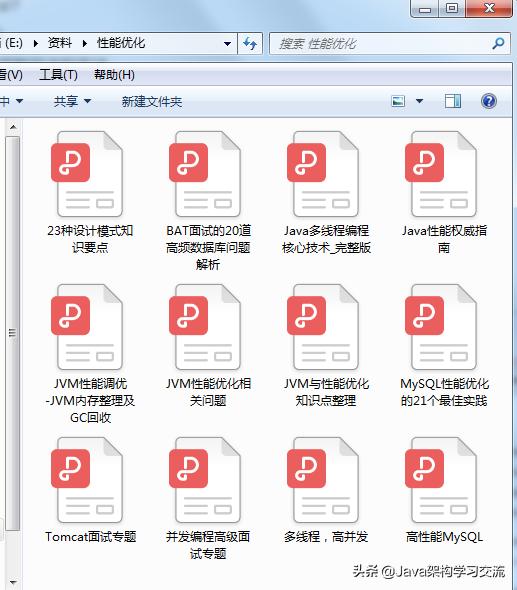Expand the view options dropdown arrow
The height and width of the screenshot is (590, 517).
[x=419, y=101]
